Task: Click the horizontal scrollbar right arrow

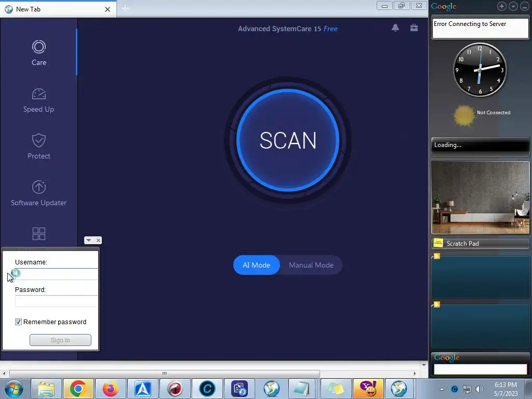Action: point(414,374)
